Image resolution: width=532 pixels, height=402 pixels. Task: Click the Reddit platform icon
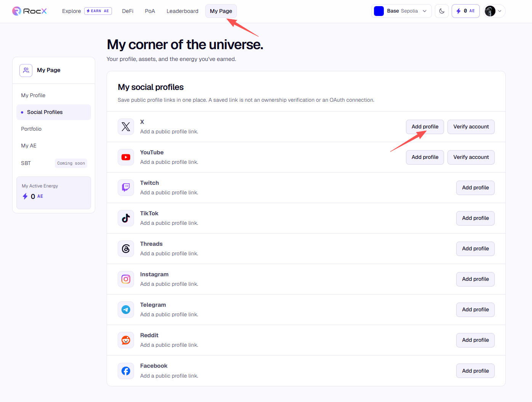point(126,340)
